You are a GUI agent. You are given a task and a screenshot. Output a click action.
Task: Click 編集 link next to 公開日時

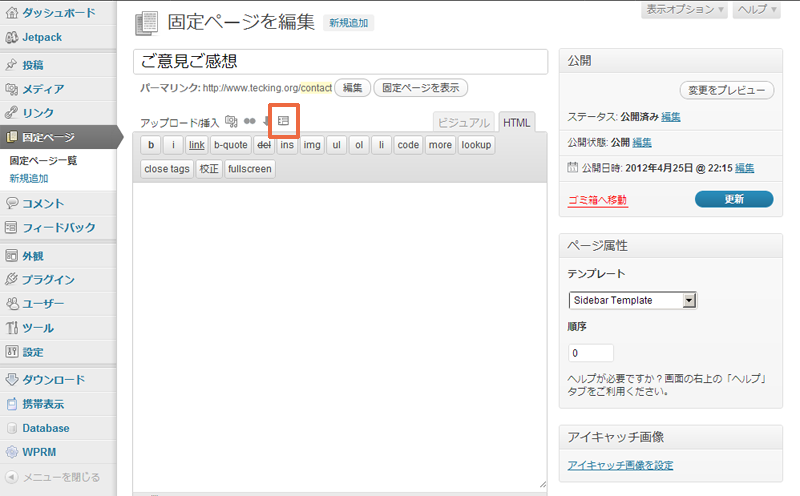click(744, 168)
